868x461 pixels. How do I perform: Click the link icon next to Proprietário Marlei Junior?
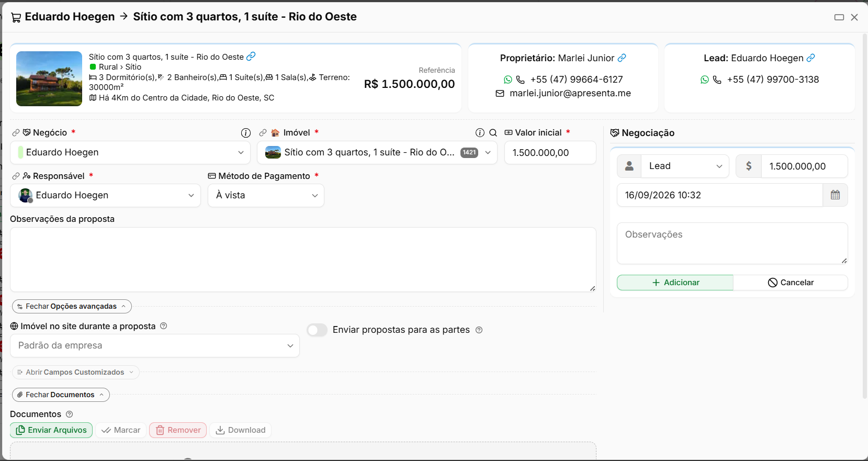(x=622, y=58)
